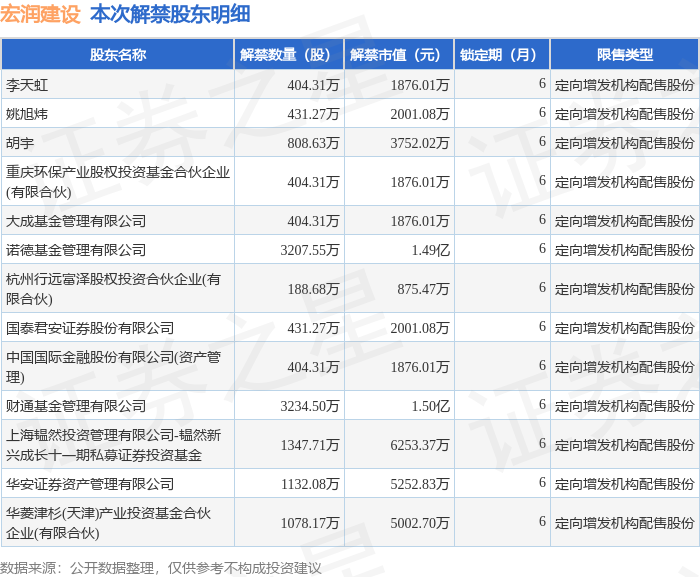700x577 pixels.
Task: Click 定向增发机构配售股份 in 李天虹 row
Action: pos(624,85)
